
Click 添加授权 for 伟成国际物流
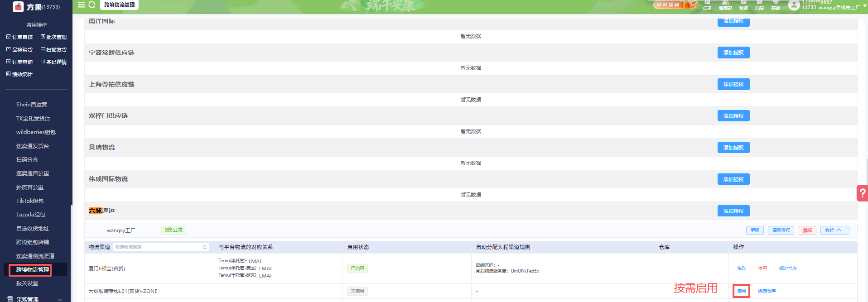click(x=733, y=179)
